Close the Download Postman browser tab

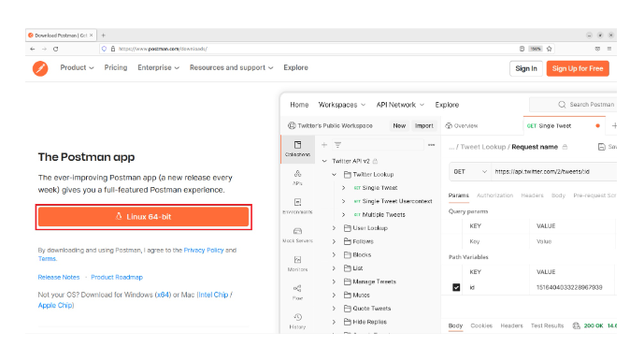pyautogui.click(x=92, y=36)
